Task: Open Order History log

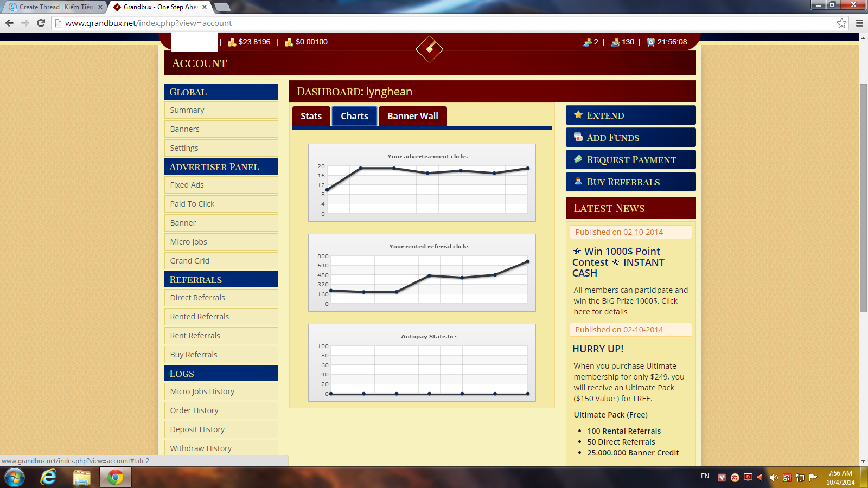Action: click(221, 410)
